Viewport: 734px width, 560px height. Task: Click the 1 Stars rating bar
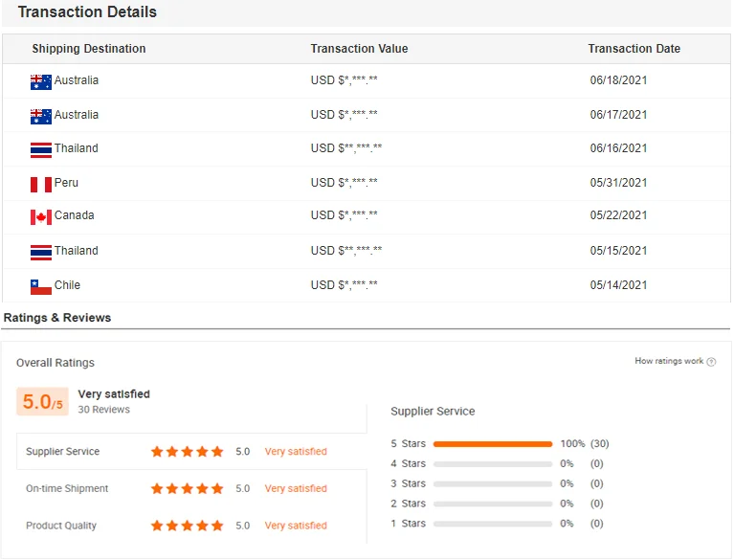pos(493,524)
